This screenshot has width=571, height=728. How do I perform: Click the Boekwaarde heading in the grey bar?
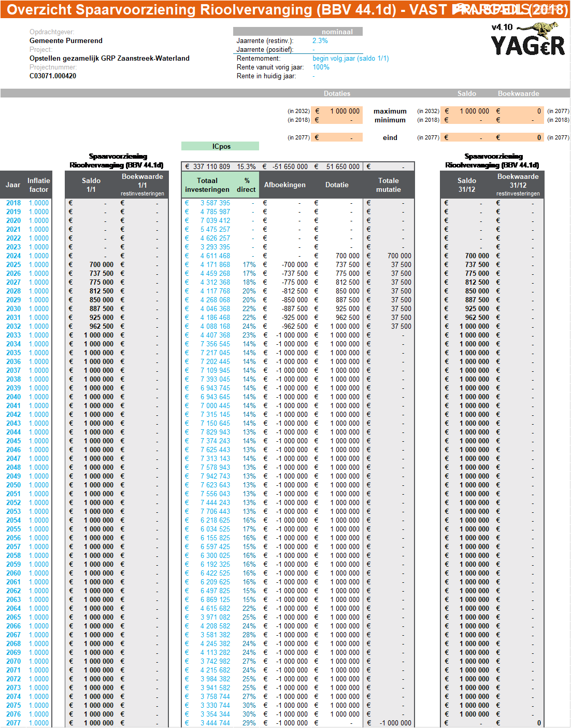click(x=519, y=93)
